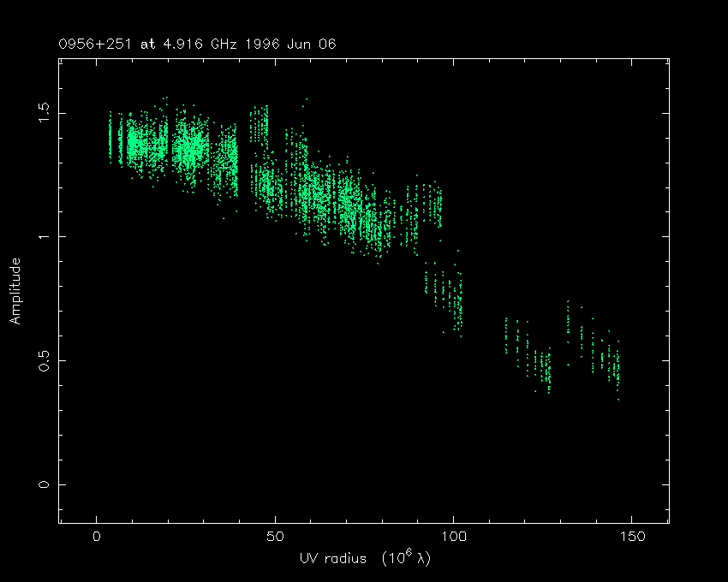Click the x-axis tick label '50'

[274, 537]
